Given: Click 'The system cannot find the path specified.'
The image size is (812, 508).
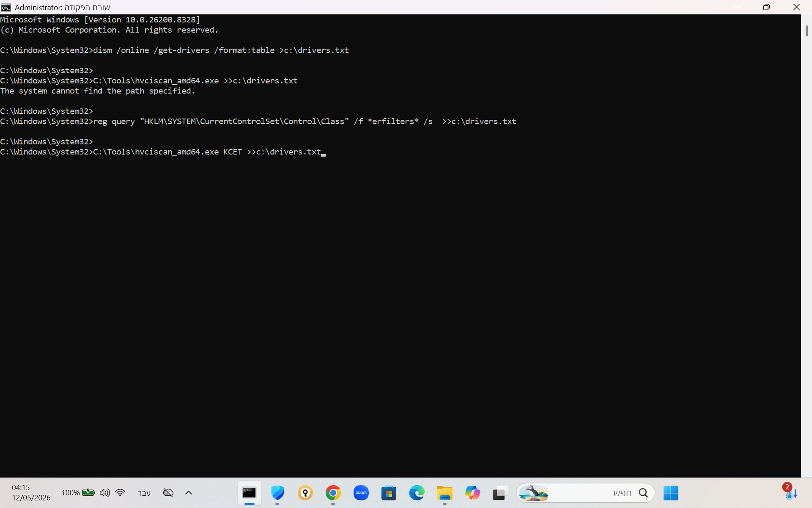Looking at the screenshot, I should point(97,91).
